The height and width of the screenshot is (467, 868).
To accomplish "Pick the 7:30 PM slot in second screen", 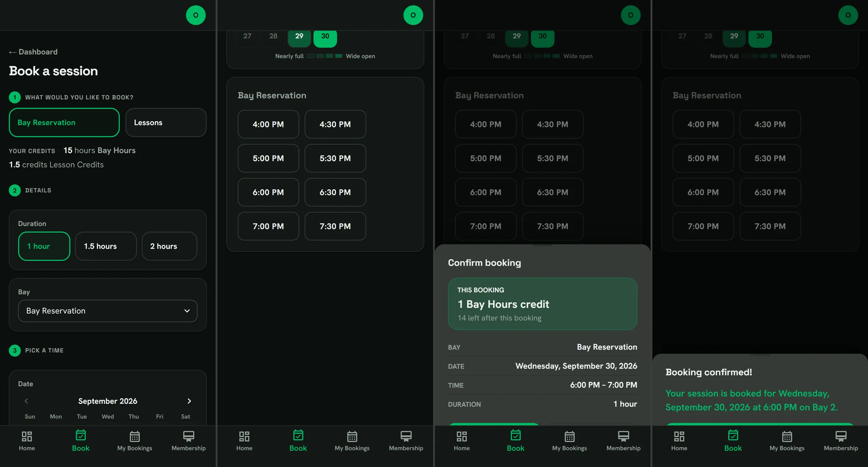I will point(335,226).
